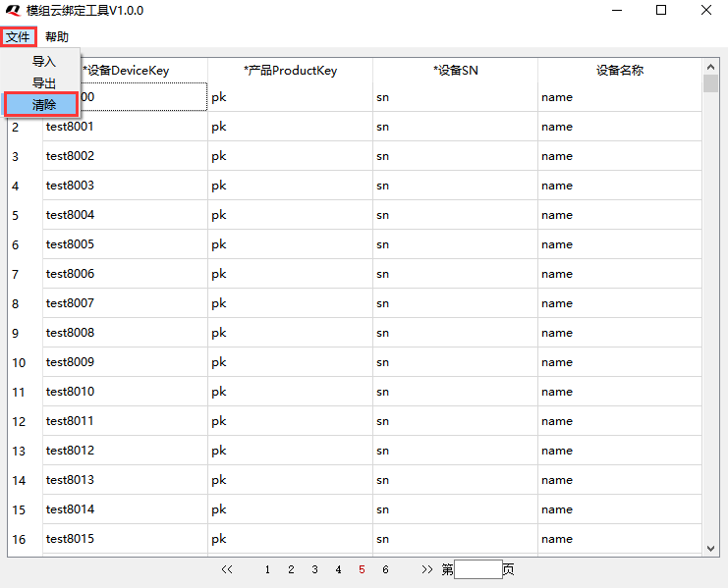Select cell test8006
The height and width of the screenshot is (588, 728).
pyautogui.click(x=126, y=274)
